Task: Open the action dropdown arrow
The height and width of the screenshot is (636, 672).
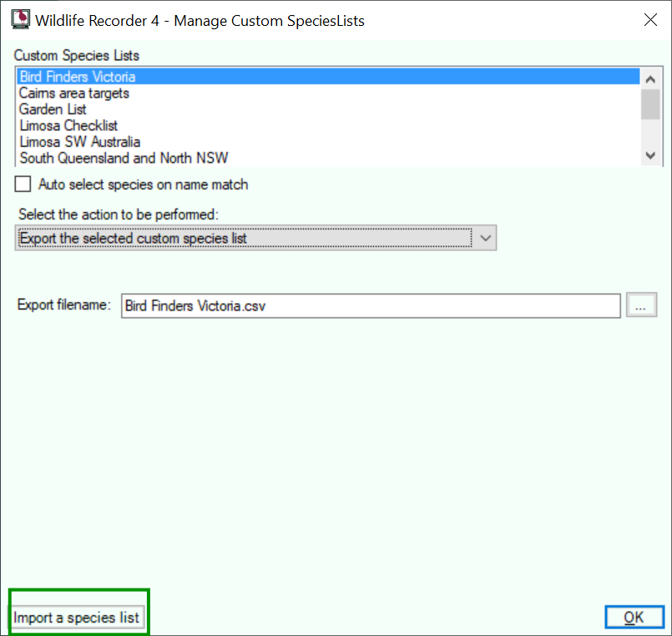Action: coord(485,238)
